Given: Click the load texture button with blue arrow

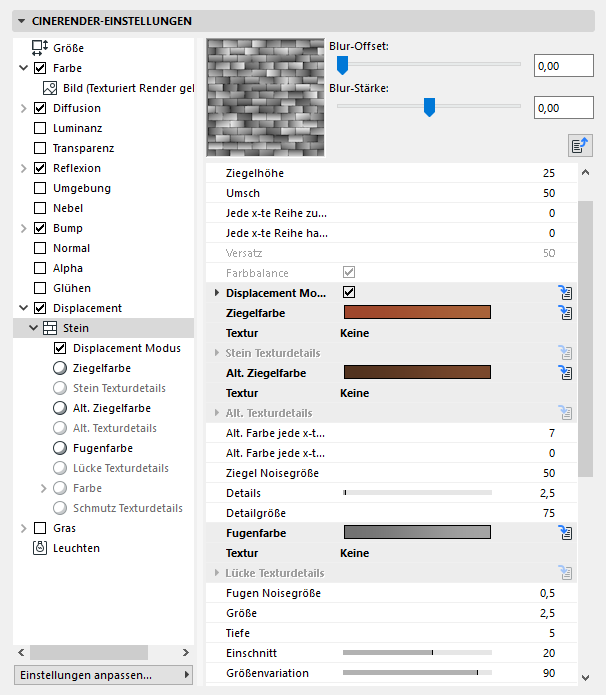Looking at the screenshot, I should (580, 145).
